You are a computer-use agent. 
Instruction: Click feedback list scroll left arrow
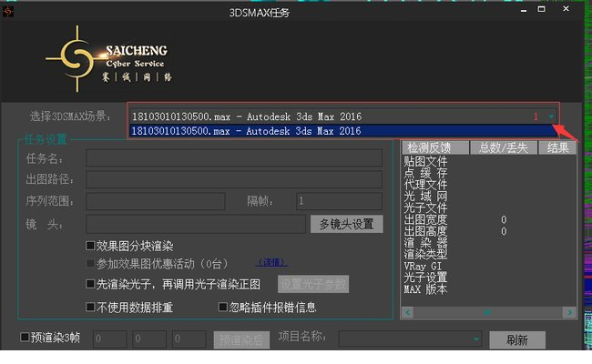tap(407, 312)
